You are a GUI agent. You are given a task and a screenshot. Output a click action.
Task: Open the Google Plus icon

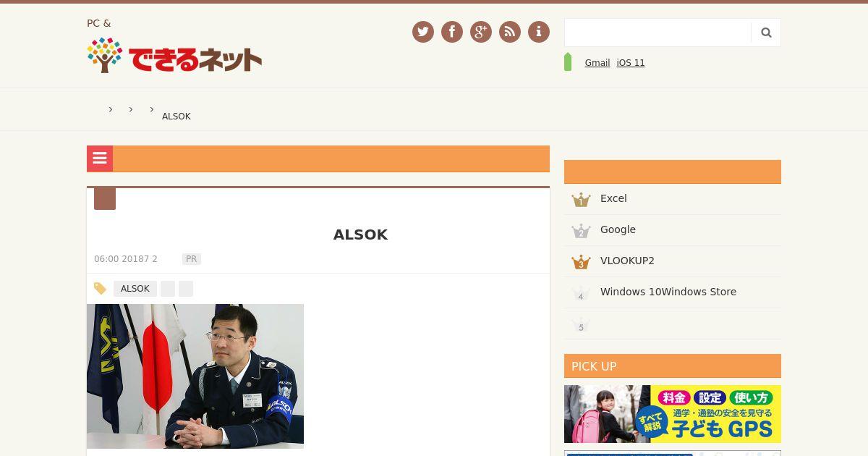point(481,32)
